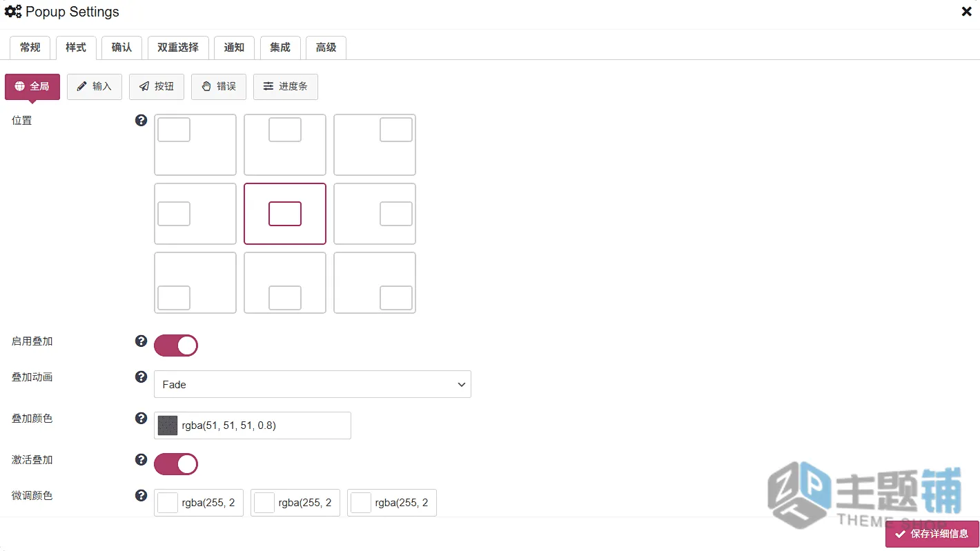
Task: Select the 输入 style section
Action: coord(95,87)
